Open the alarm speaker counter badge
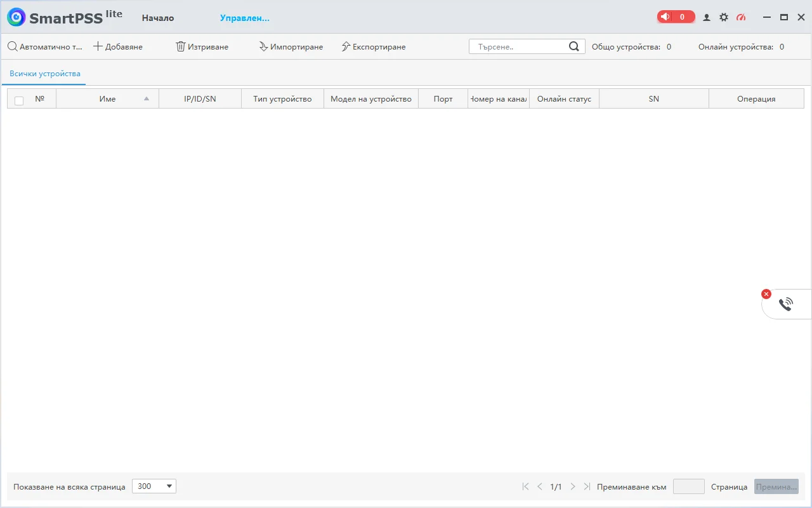 676,17
